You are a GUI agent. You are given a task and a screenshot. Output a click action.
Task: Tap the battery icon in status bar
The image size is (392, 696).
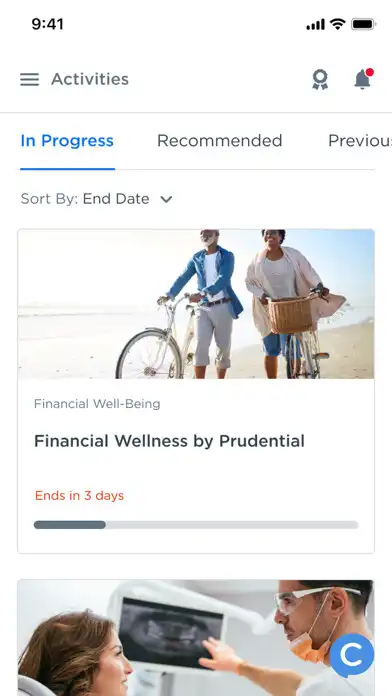coord(364,24)
